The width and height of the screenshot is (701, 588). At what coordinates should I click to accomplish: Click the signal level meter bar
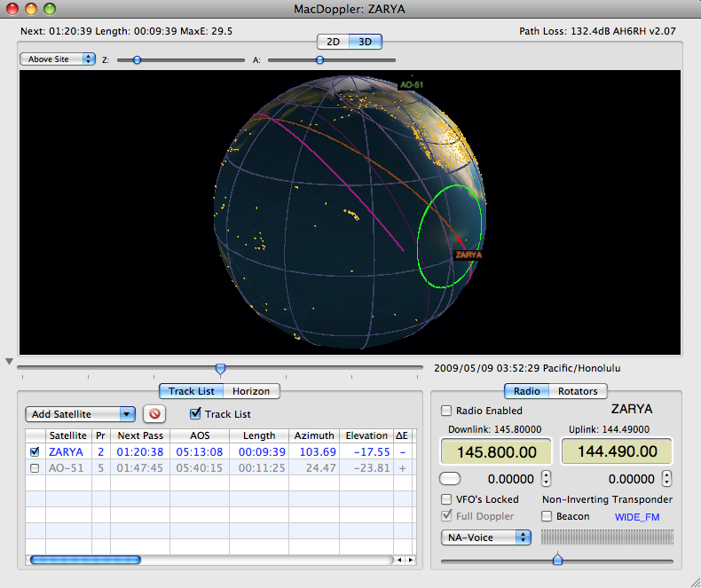[607, 537]
